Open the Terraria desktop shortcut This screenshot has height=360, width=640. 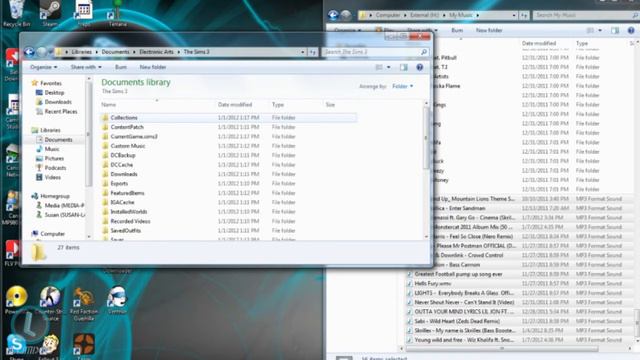coord(118,13)
